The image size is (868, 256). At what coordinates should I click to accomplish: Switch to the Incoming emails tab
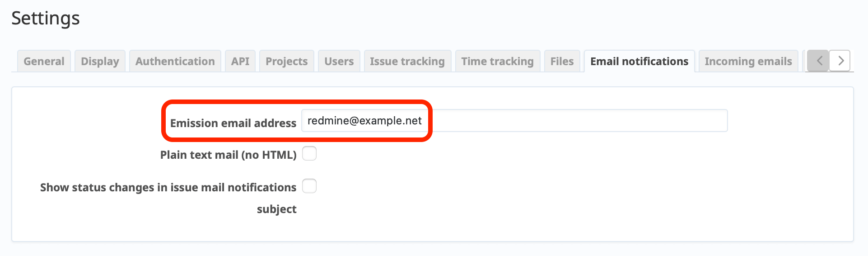[x=748, y=62]
